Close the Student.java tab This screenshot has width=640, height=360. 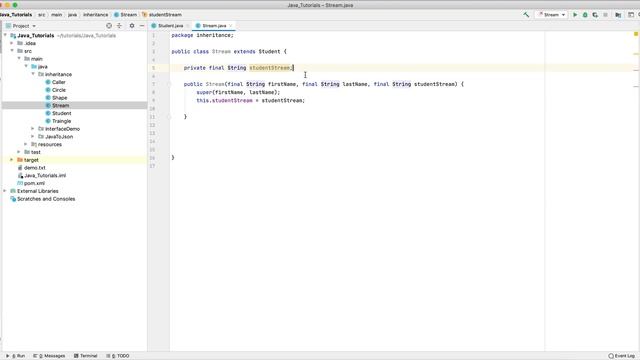pos(187,26)
